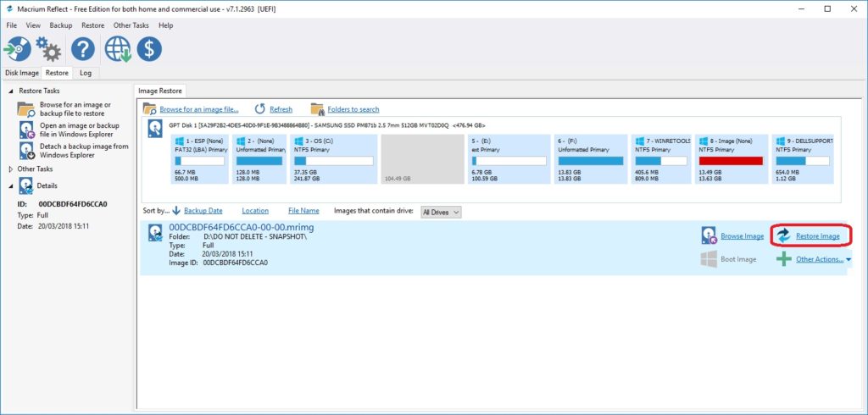
Task: Sort by Backup Date link
Action: (x=203, y=211)
